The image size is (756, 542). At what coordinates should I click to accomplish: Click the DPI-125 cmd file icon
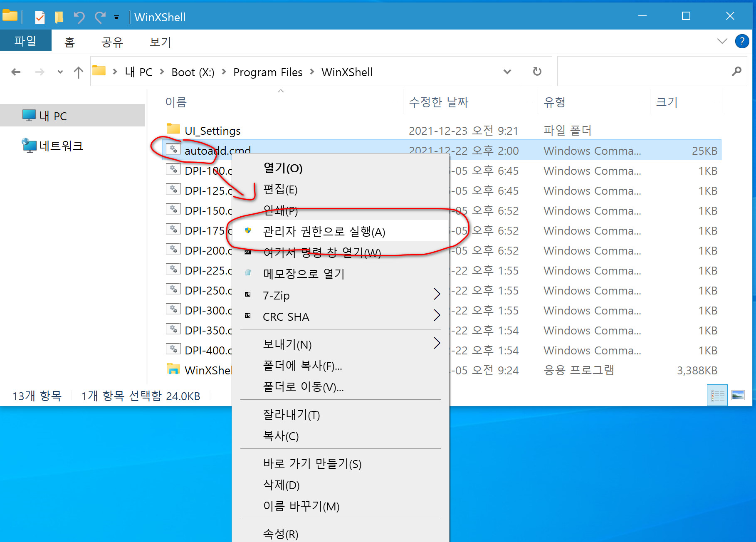(x=173, y=190)
